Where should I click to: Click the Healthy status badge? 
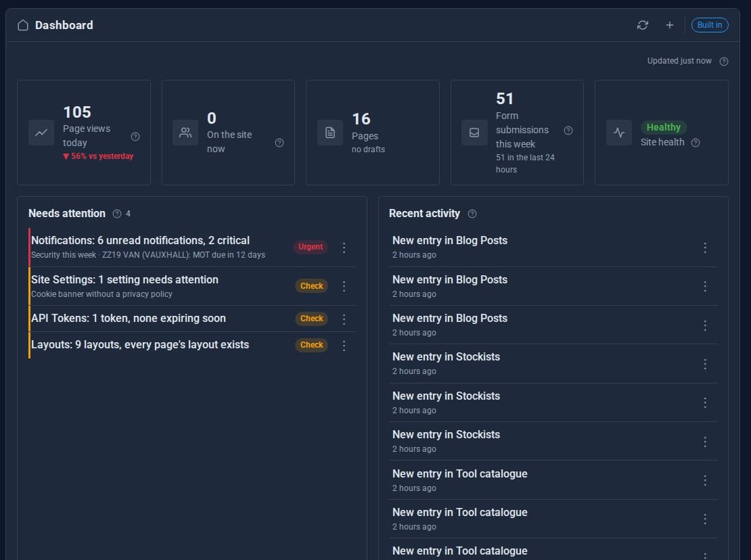click(x=663, y=127)
